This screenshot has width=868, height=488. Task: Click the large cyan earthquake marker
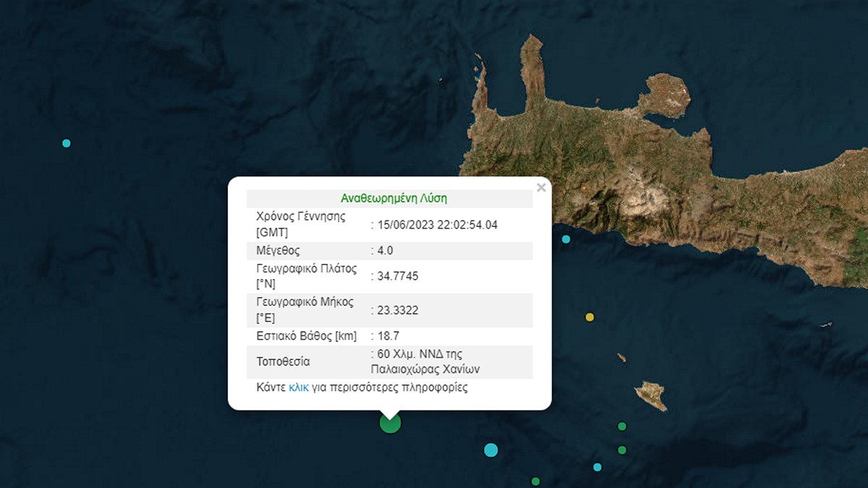491,450
